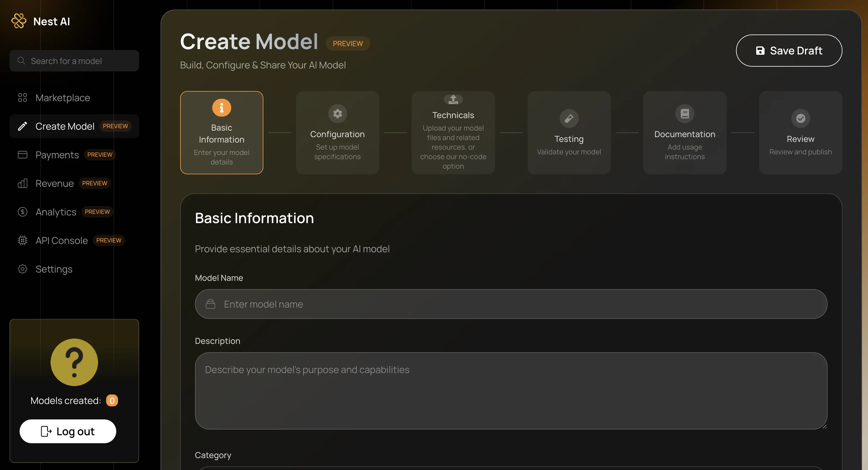Click the Documentation step book icon
Image resolution: width=868 pixels, height=470 pixels.
[684, 114]
